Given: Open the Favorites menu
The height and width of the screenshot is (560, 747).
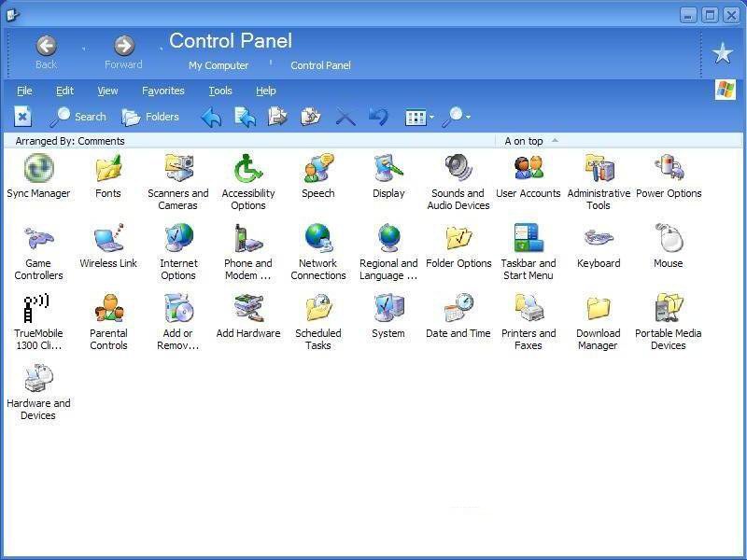Looking at the screenshot, I should [163, 91].
